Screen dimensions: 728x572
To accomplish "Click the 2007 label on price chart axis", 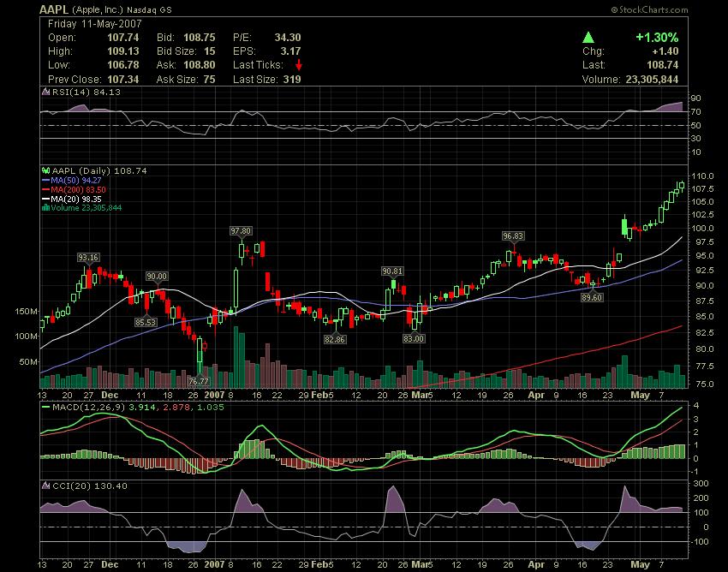I will click(214, 395).
